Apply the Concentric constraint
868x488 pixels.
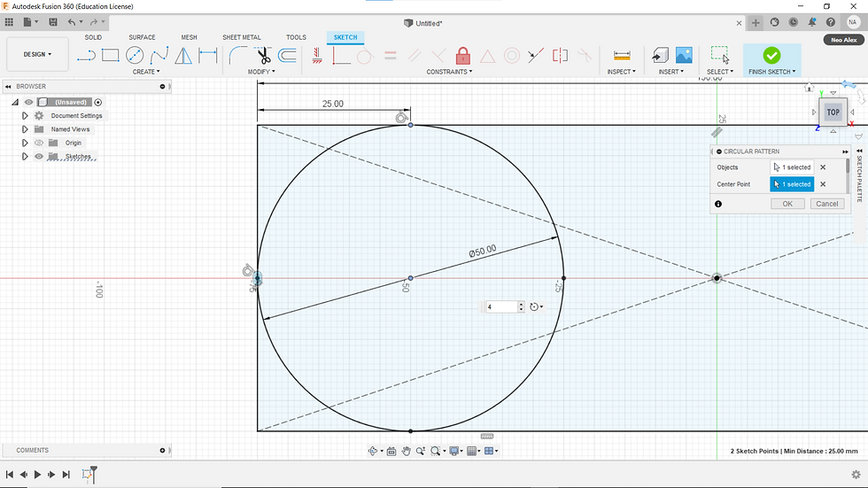[512, 55]
